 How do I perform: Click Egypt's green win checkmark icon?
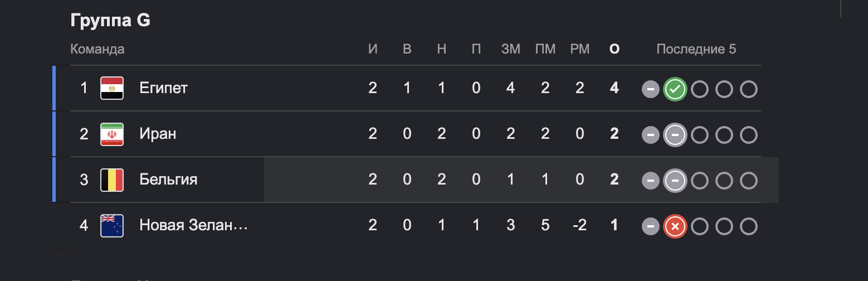click(675, 89)
